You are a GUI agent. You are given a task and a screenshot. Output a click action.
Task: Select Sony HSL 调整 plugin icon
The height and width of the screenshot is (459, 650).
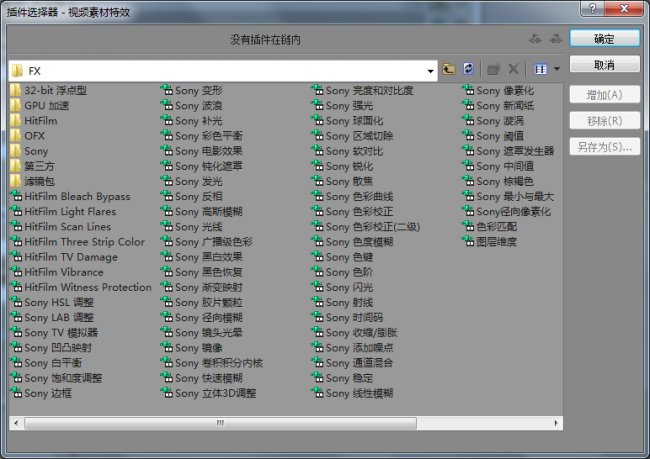[x=16, y=302]
